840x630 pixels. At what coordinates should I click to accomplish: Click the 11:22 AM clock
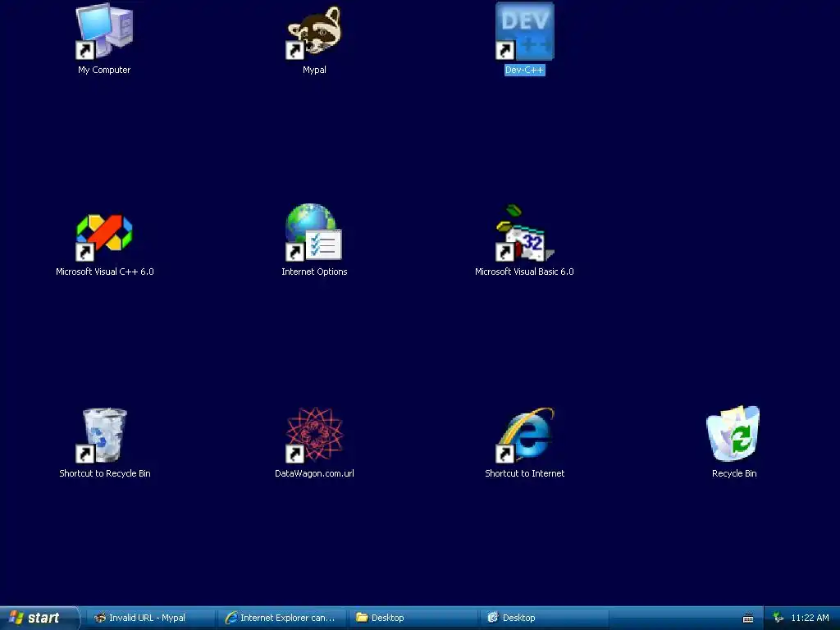pyautogui.click(x=810, y=618)
